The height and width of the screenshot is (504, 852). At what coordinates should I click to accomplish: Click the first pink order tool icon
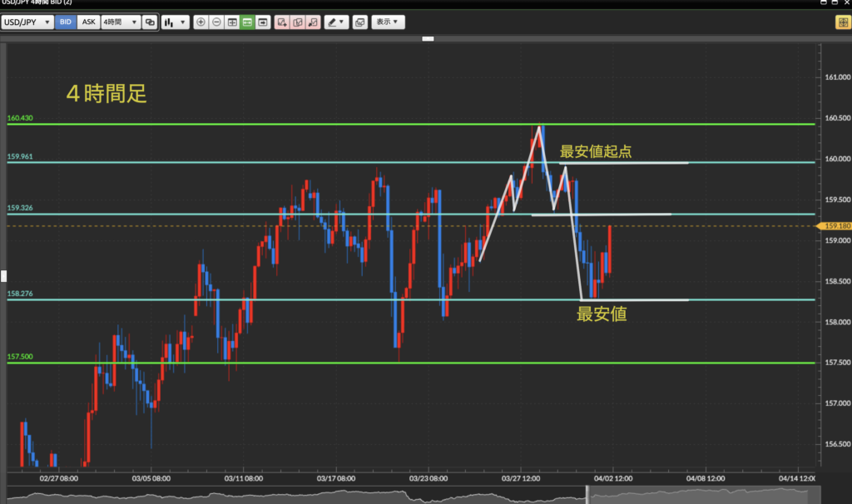coord(282,22)
